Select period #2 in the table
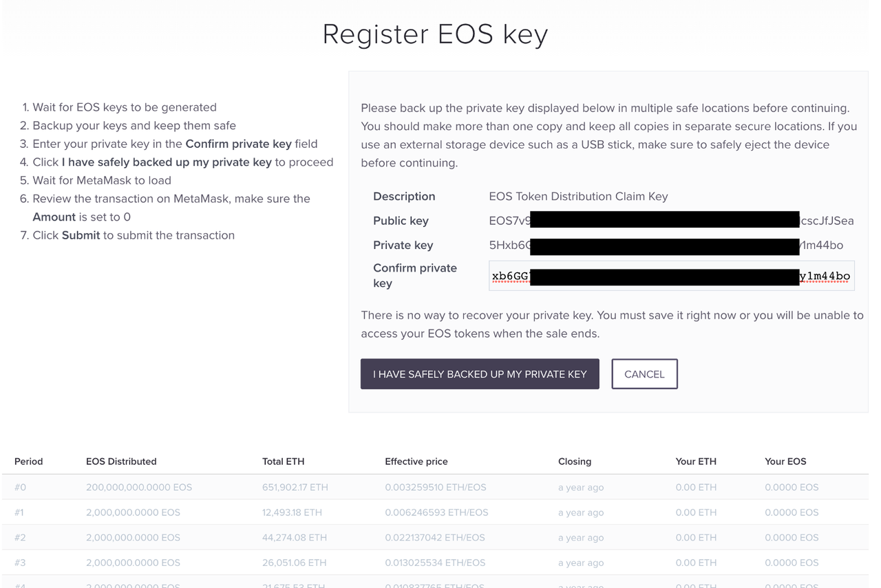 (x=20, y=538)
